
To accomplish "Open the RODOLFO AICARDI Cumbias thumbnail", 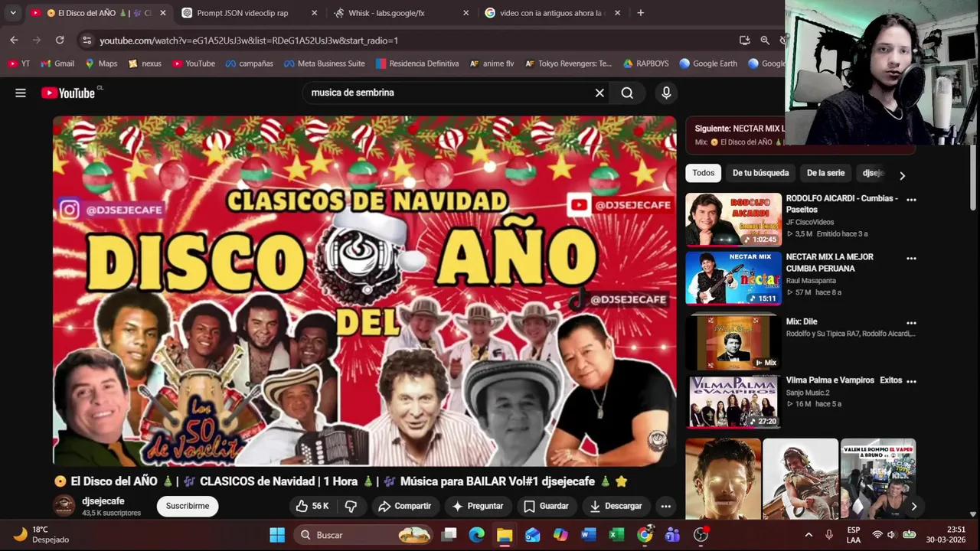I will pos(733,220).
